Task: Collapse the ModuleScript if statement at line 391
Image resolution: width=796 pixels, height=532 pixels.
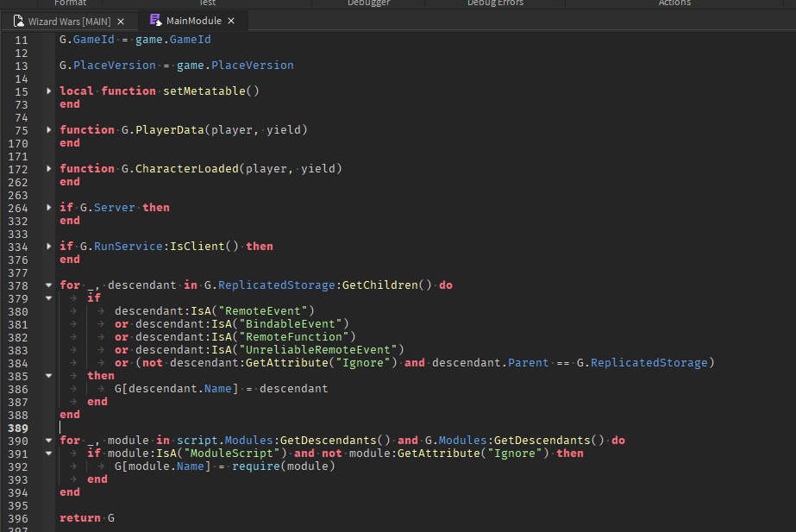Action: (48, 453)
